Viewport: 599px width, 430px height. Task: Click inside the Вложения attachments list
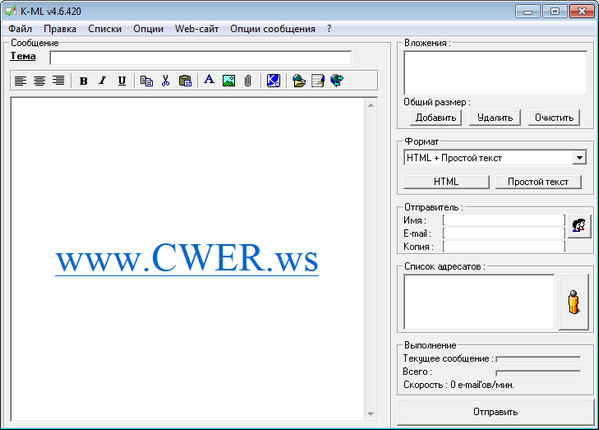tap(495, 73)
